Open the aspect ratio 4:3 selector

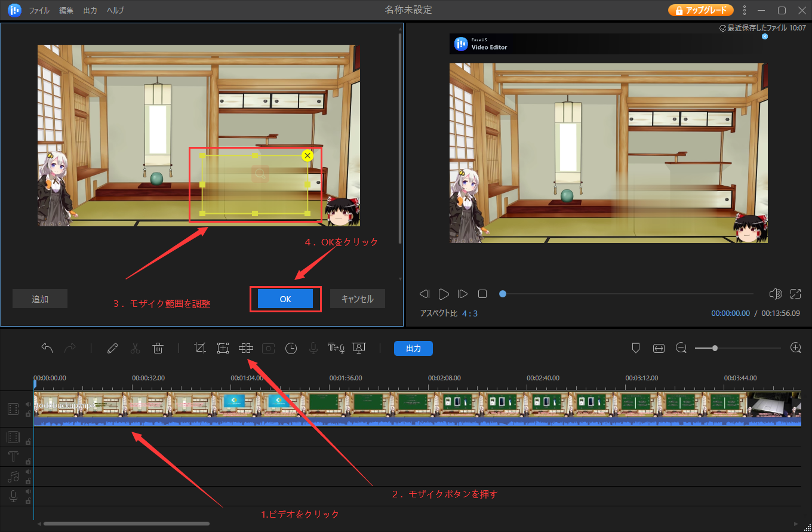(469, 313)
